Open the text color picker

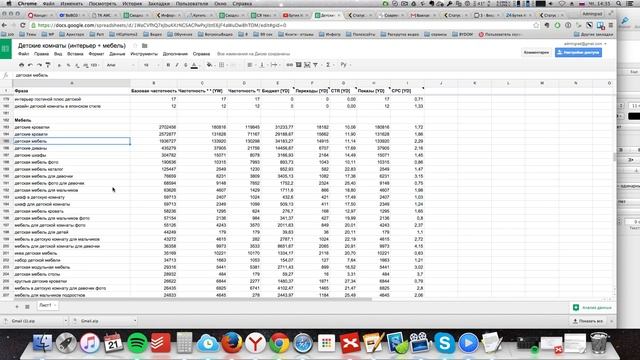(194, 65)
